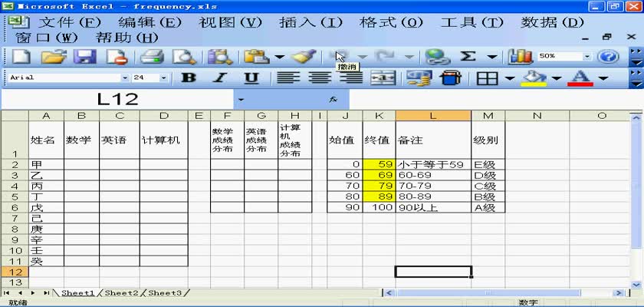Toggle Bold formatting

point(189,78)
